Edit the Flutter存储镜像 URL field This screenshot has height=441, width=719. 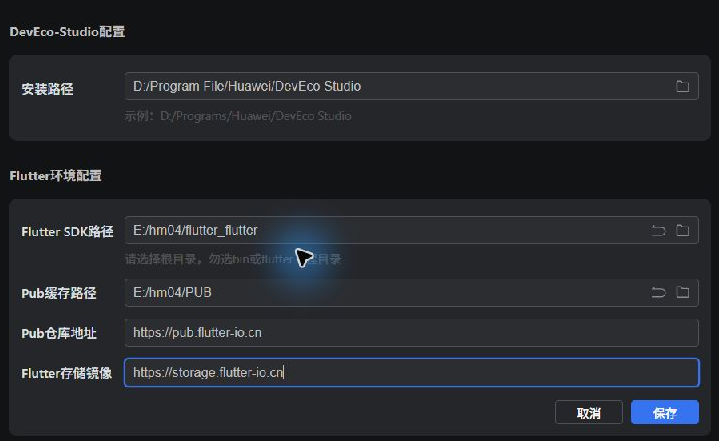coord(411,372)
